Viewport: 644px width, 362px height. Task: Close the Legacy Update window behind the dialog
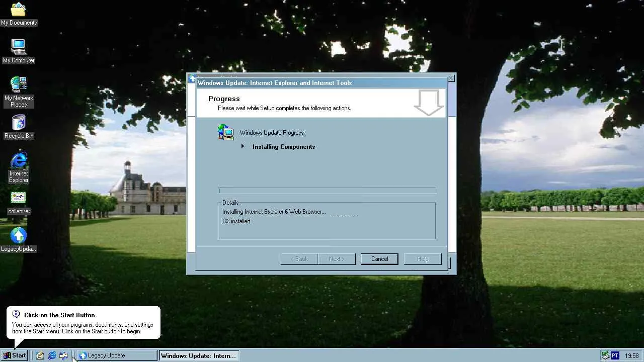451,78
